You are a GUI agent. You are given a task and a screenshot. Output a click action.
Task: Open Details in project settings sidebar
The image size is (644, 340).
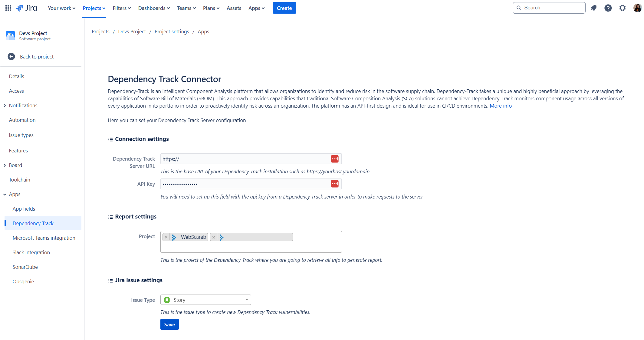[17, 76]
